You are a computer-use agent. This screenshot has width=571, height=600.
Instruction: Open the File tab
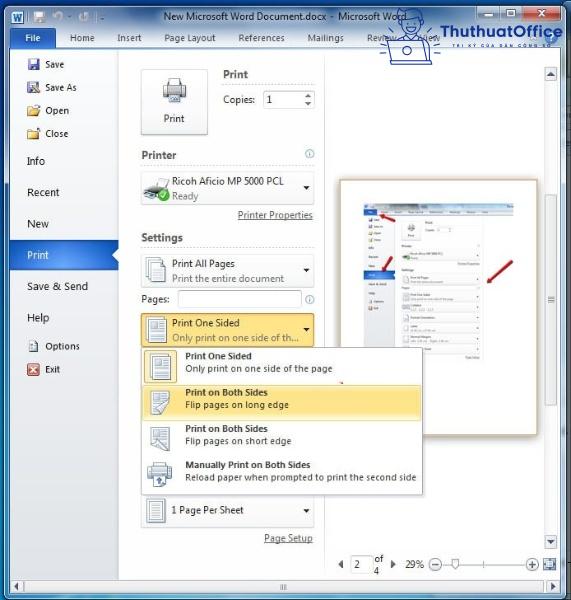pyautogui.click(x=33, y=38)
